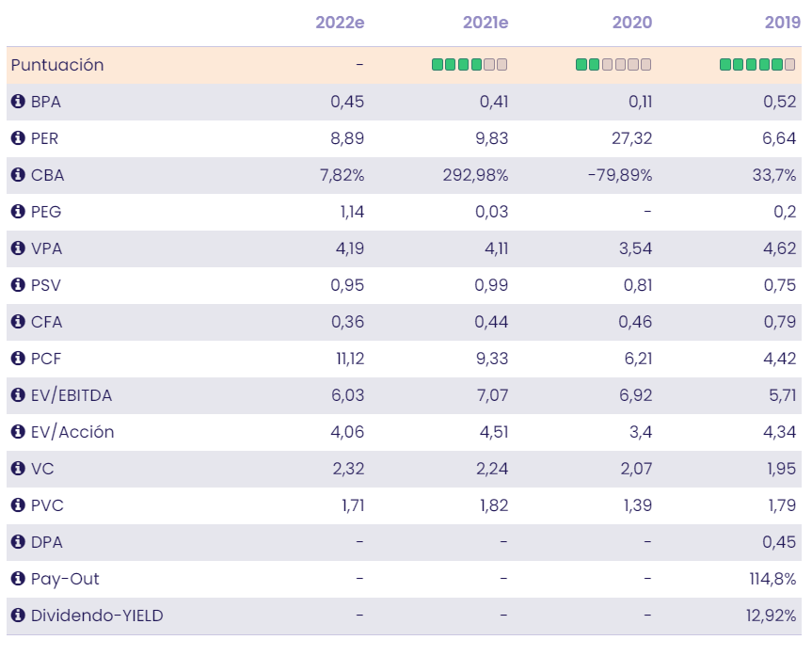Show info for the VPA row
The image size is (812, 656).
18,248
